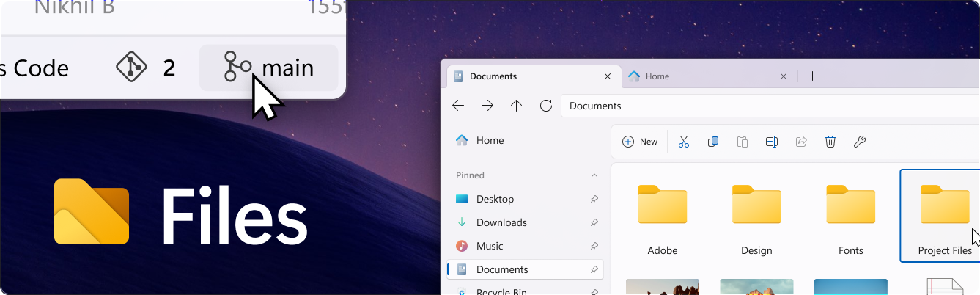
Task: Switch to the Home tab
Action: 708,76
